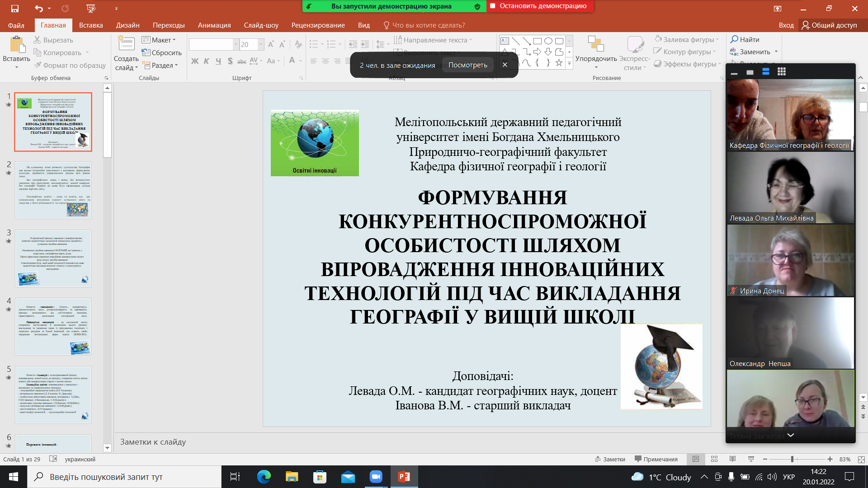The image size is (868, 488).
Task: Start slideshow from the status bar icon
Action: click(751, 459)
